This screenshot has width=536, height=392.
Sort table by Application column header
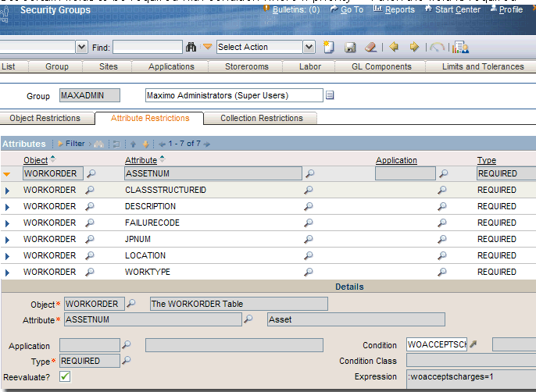[x=396, y=160]
